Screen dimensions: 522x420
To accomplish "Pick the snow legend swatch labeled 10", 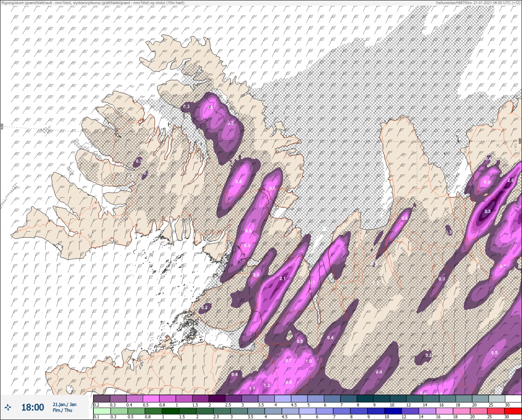I will tap(398, 399).
